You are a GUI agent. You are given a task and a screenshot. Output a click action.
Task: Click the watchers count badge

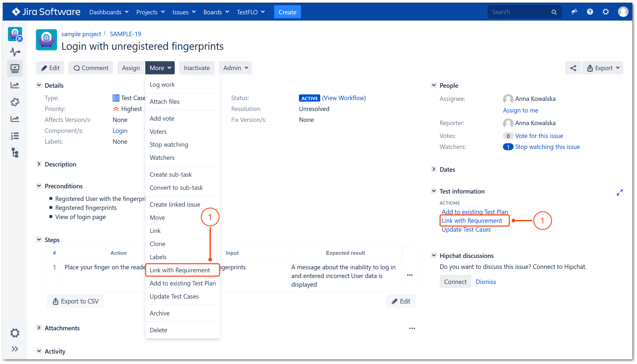(508, 147)
